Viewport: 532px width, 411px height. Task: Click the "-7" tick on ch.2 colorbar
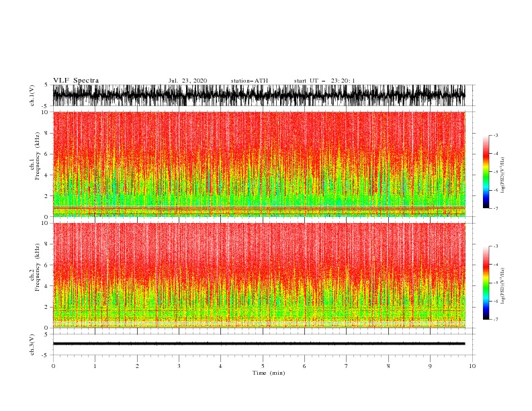[495, 320]
